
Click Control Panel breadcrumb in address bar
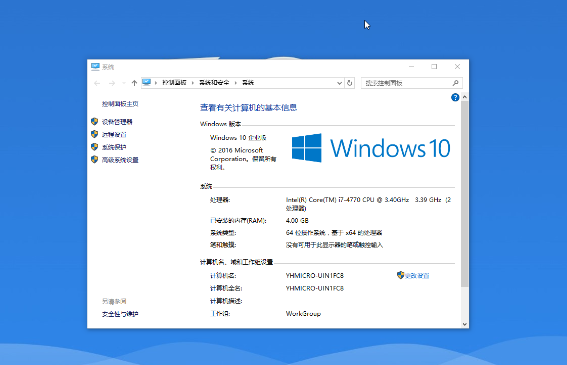click(x=174, y=83)
